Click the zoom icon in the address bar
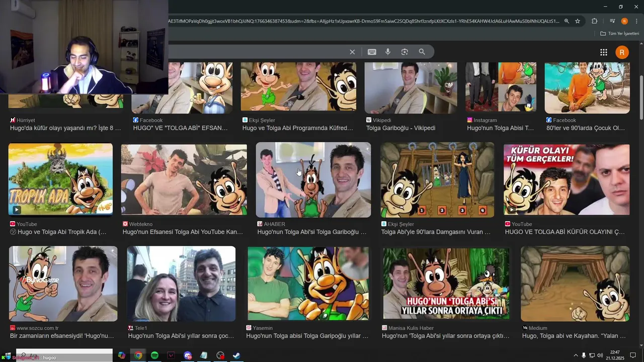The width and height of the screenshot is (644, 362). pos(567,21)
